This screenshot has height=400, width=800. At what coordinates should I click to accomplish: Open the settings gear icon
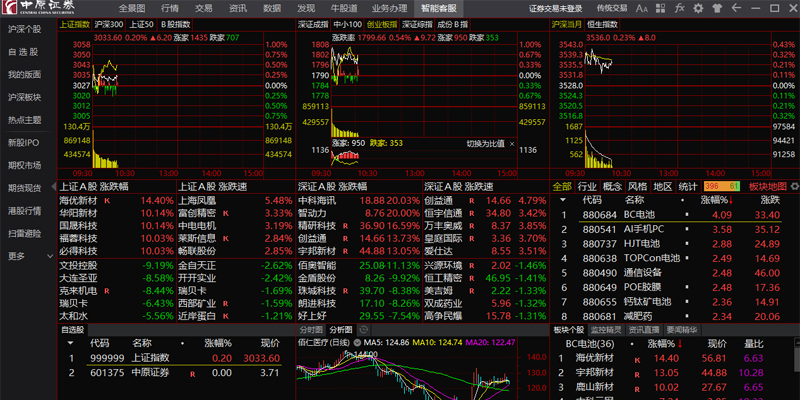[x=698, y=8]
